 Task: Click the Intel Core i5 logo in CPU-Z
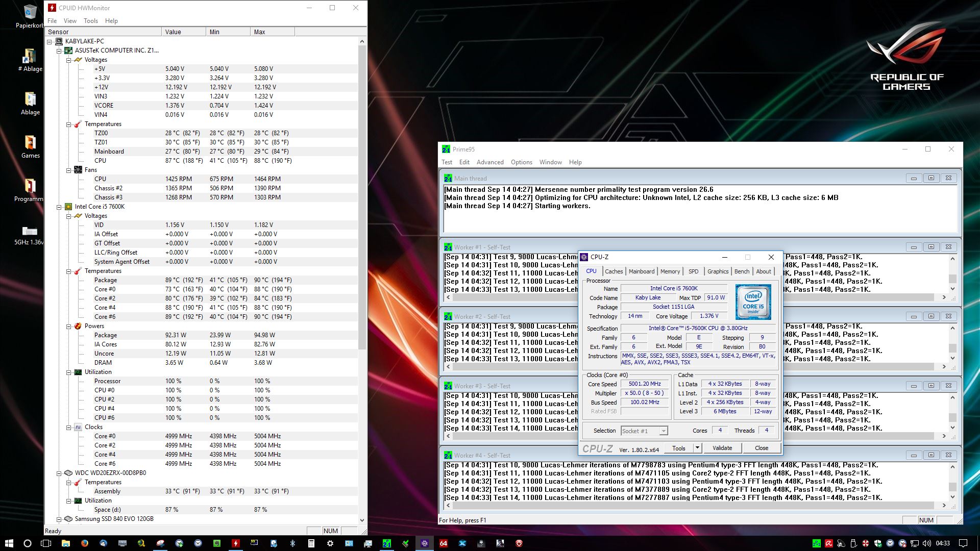[753, 302]
